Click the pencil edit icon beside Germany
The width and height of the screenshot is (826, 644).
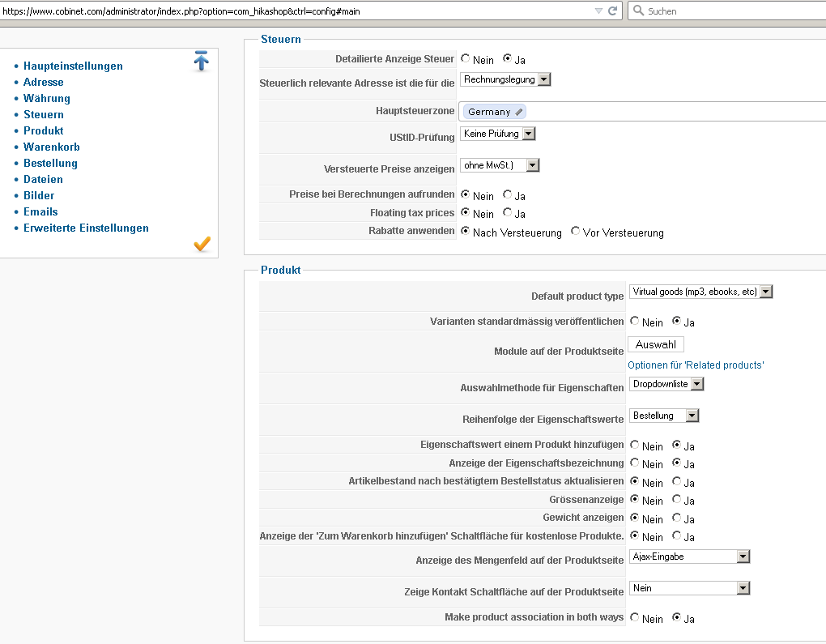[518, 112]
